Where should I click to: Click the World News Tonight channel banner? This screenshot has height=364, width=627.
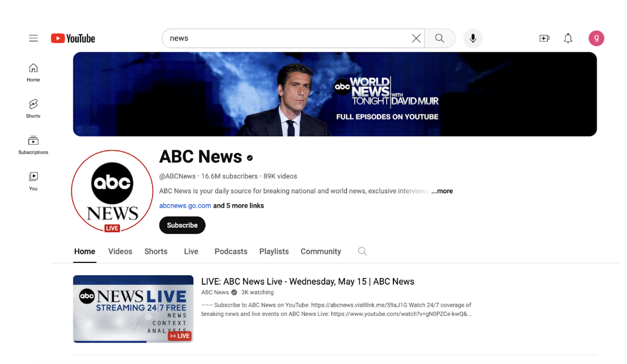pos(335,94)
